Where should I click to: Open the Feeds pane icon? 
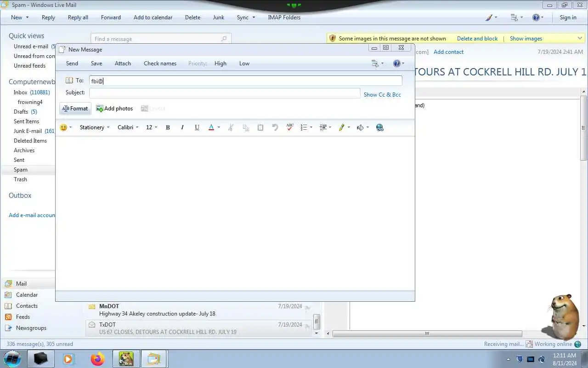(x=8, y=317)
